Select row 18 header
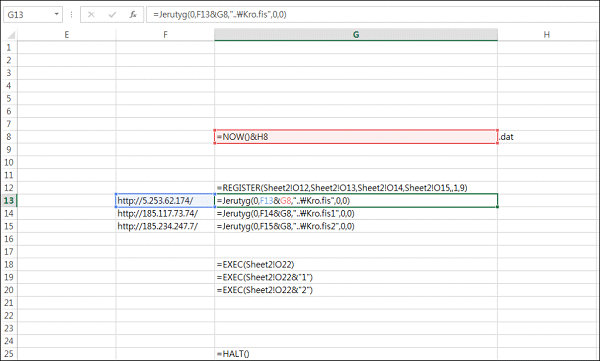Screen dimensions: 600x361 click(9, 265)
